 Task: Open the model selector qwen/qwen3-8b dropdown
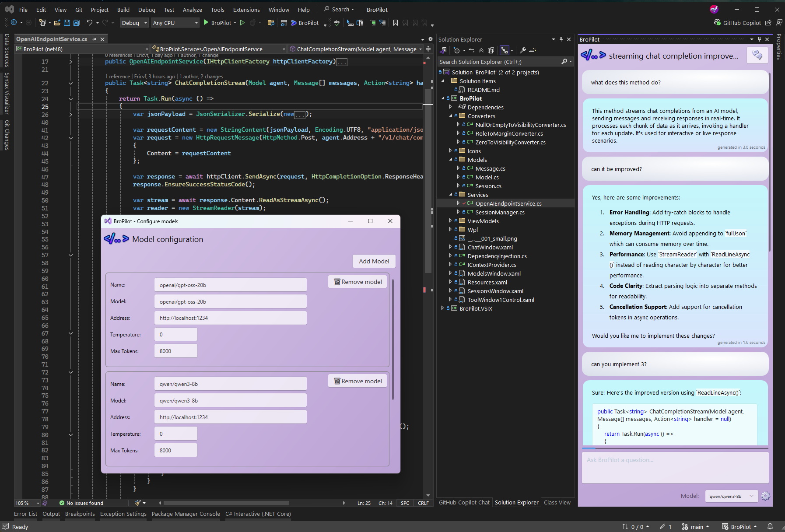coord(731,496)
